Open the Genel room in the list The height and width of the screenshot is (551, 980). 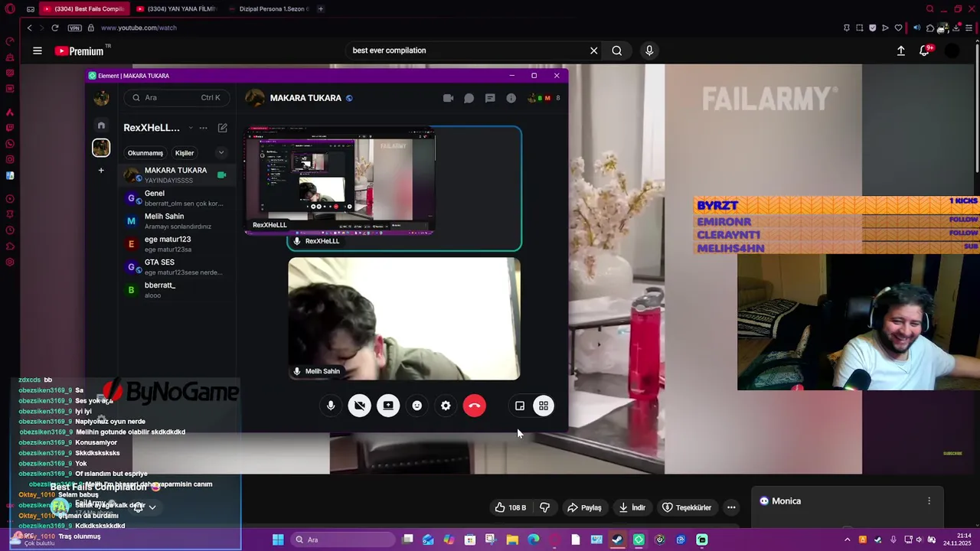[x=176, y=198]
